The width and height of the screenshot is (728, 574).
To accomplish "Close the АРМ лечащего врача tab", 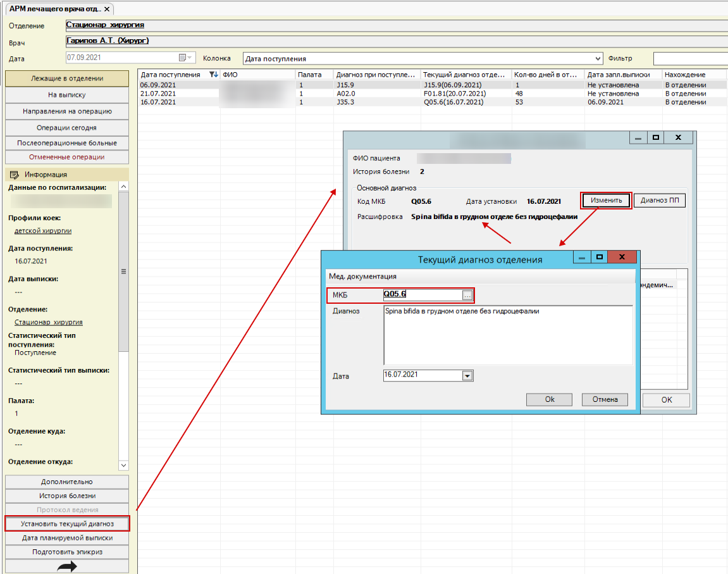I will 108,9.
